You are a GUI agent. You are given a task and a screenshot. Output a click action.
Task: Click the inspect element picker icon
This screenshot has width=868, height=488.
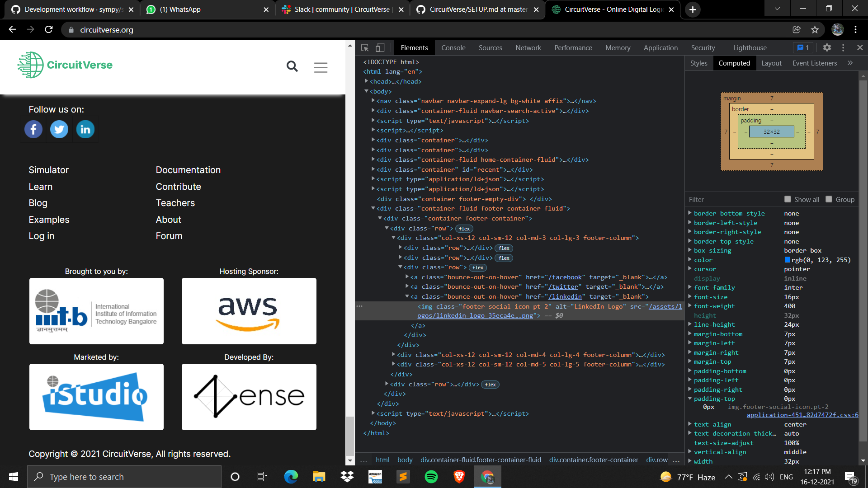click(365, 47)
